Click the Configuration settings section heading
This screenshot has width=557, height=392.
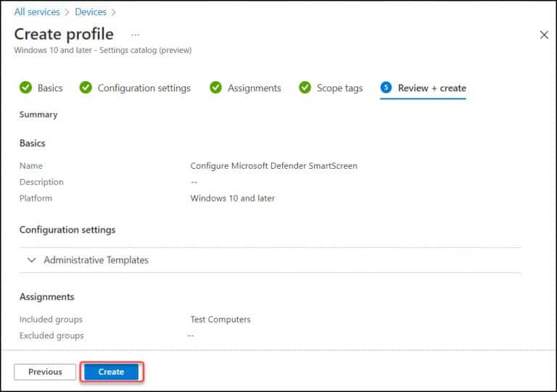coord(67,230)
